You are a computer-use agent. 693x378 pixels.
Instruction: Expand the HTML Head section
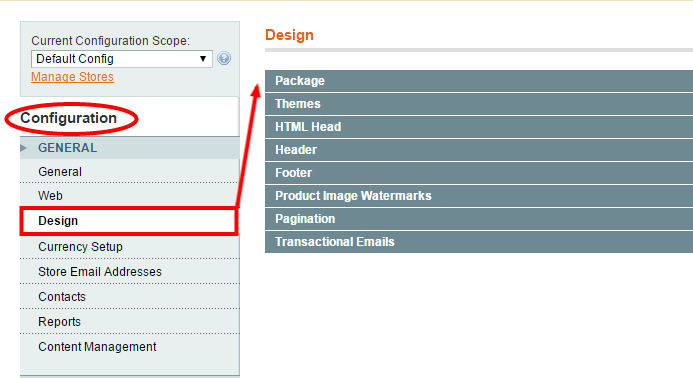479,127
